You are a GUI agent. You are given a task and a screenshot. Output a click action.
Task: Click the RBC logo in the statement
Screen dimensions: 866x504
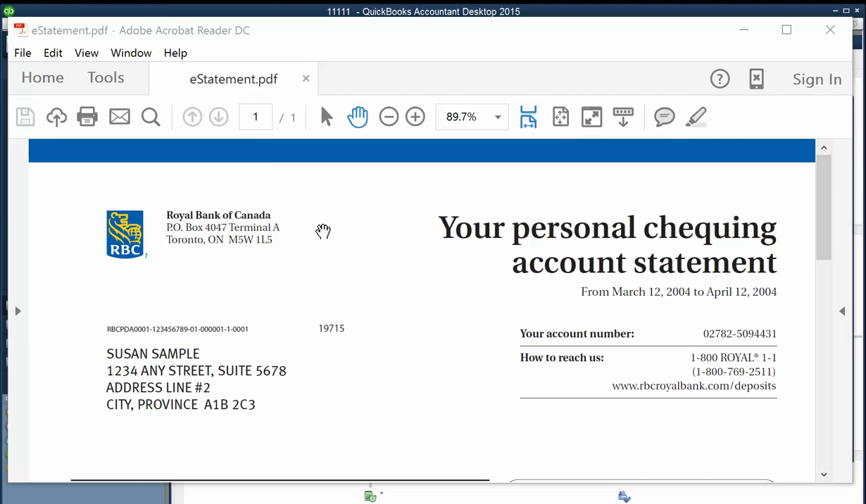point(125,234)
